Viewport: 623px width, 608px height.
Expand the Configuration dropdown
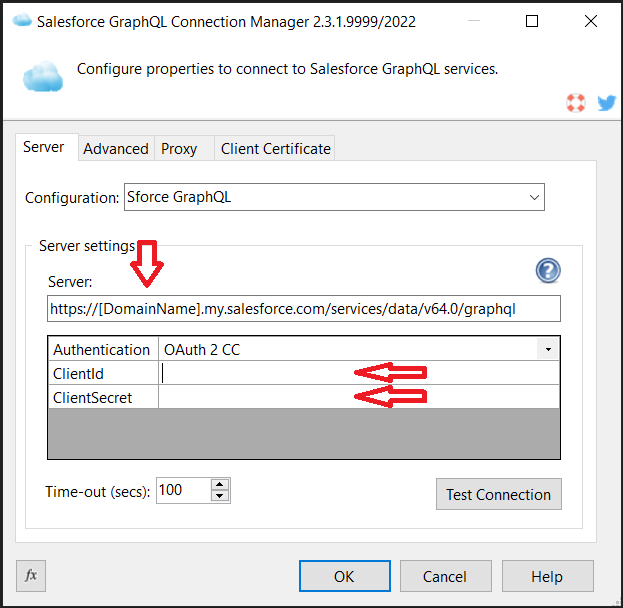coord(534,197)
